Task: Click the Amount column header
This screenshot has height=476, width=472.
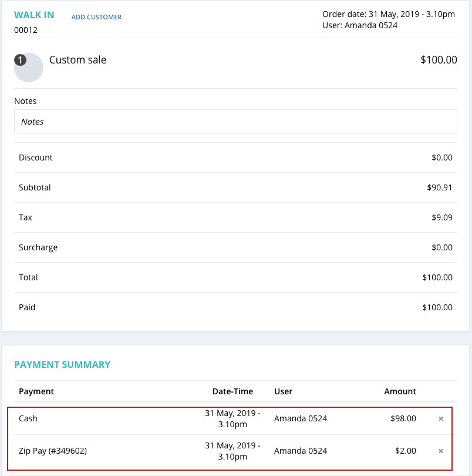Action: coord(400,391)
